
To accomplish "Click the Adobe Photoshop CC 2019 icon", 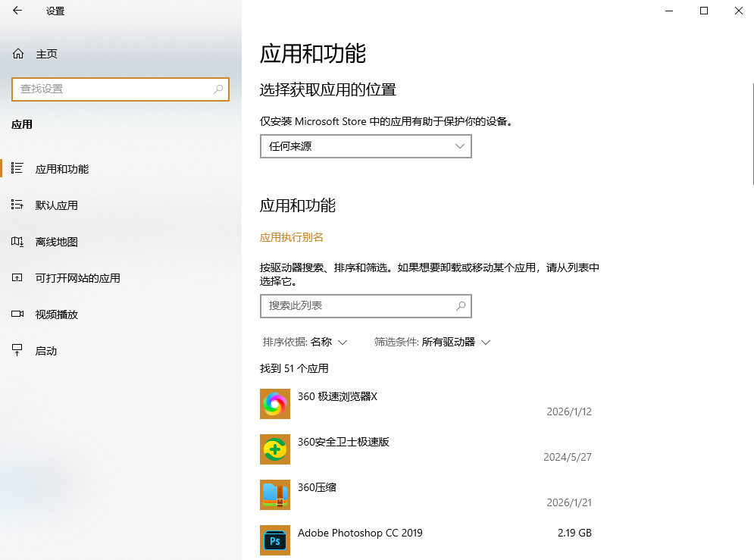I will click(274, 540).
